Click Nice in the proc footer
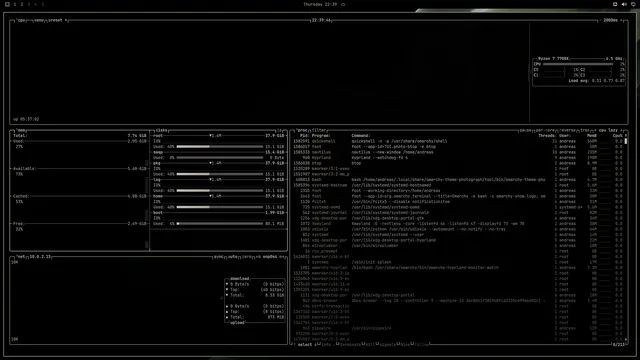 click(405, 344)
